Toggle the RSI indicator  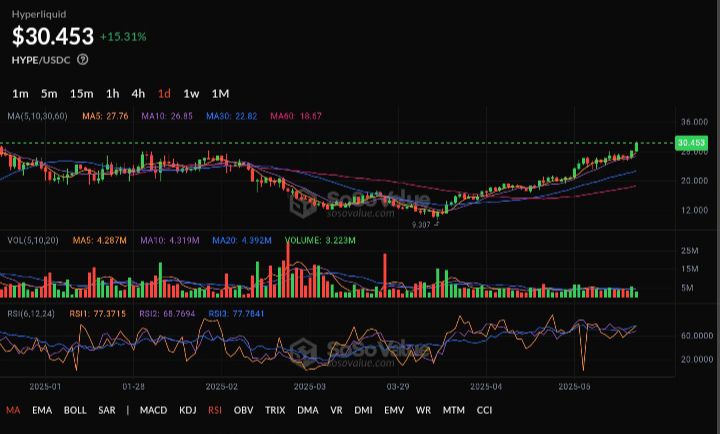pyautogui.click(x=215, y=410)
